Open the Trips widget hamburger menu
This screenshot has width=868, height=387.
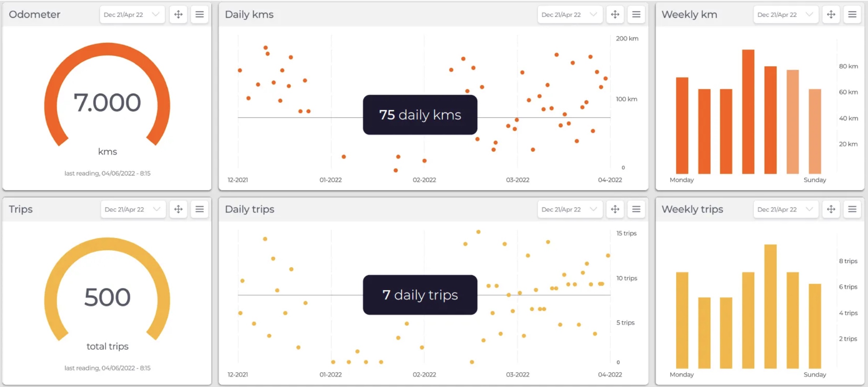click(199, 209)
